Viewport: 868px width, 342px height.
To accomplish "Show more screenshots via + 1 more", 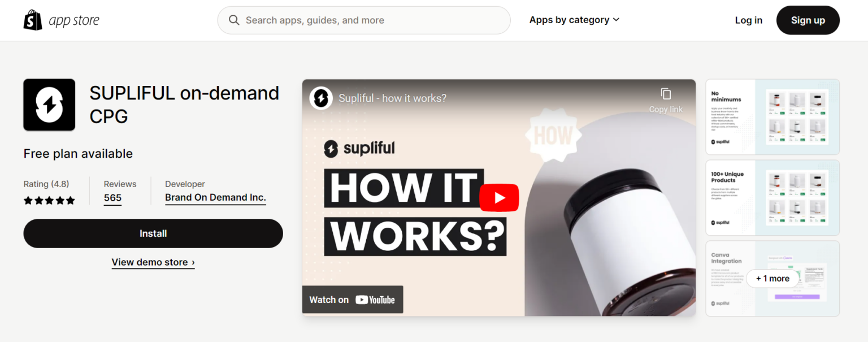I will click(772, 278).
